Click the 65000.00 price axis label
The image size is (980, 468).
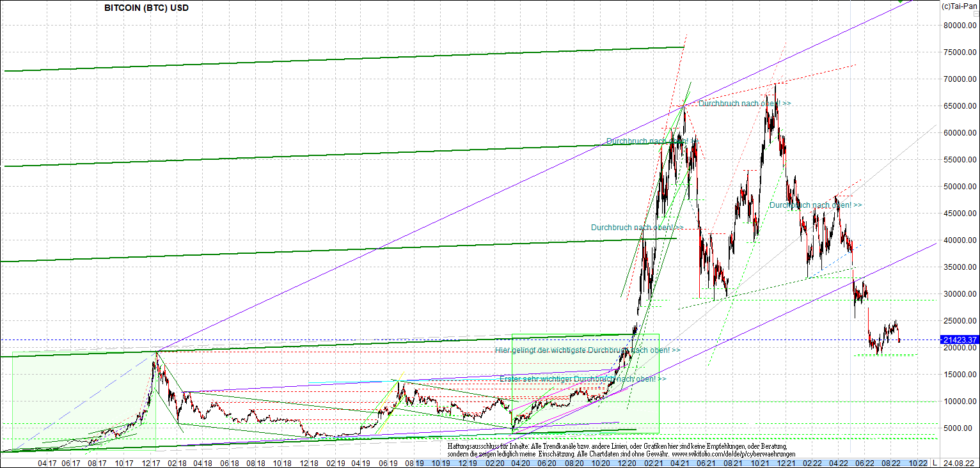(961, 106)
